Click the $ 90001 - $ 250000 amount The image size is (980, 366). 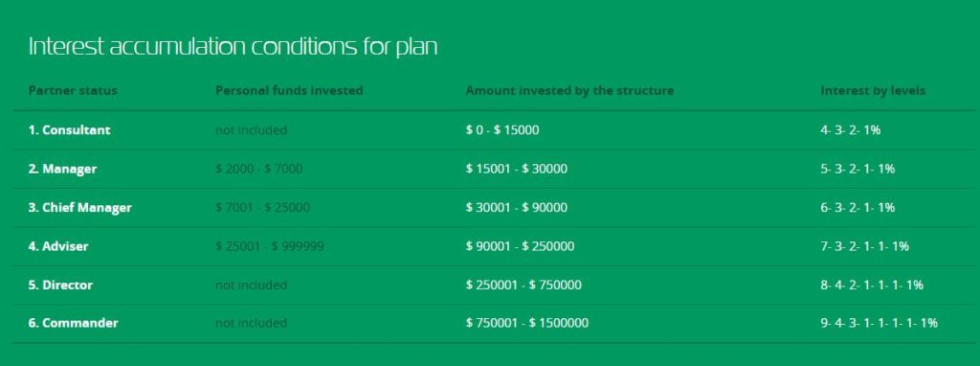(520, 246)
